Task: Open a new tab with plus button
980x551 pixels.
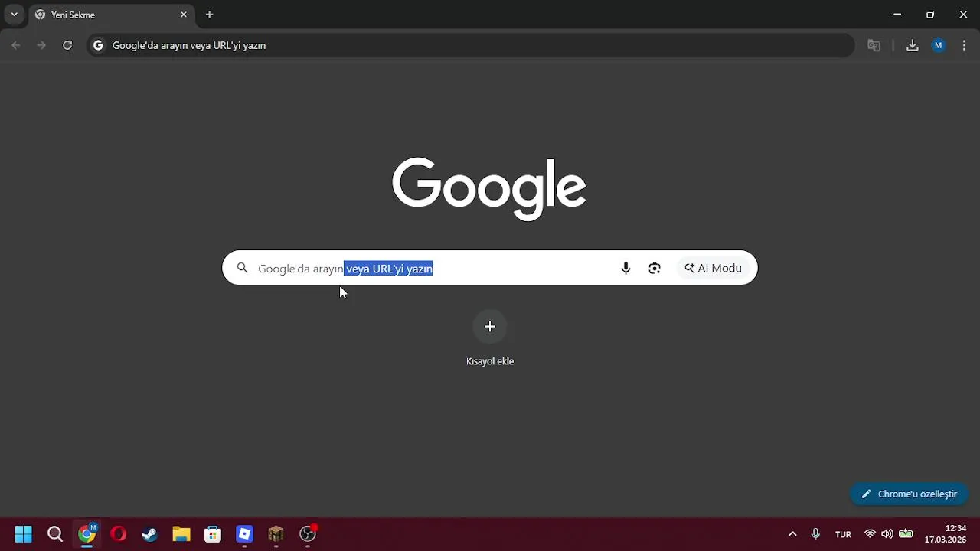Action: point(209,15)
